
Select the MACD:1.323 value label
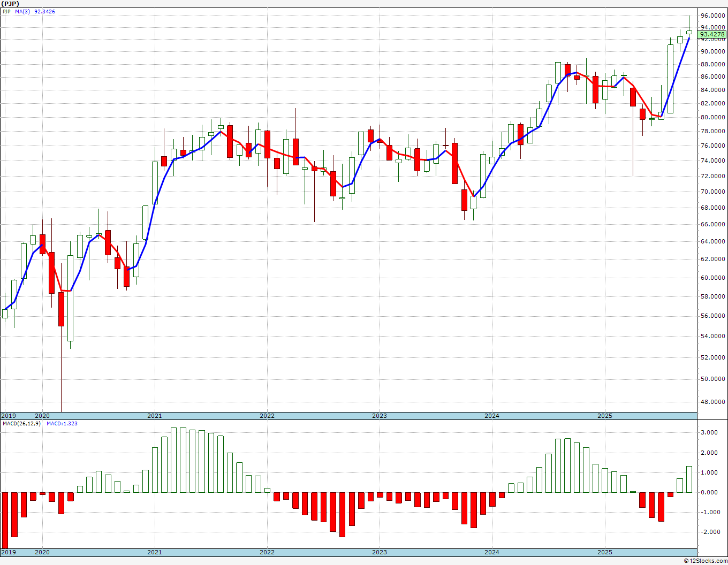click(x=62, y=424)
